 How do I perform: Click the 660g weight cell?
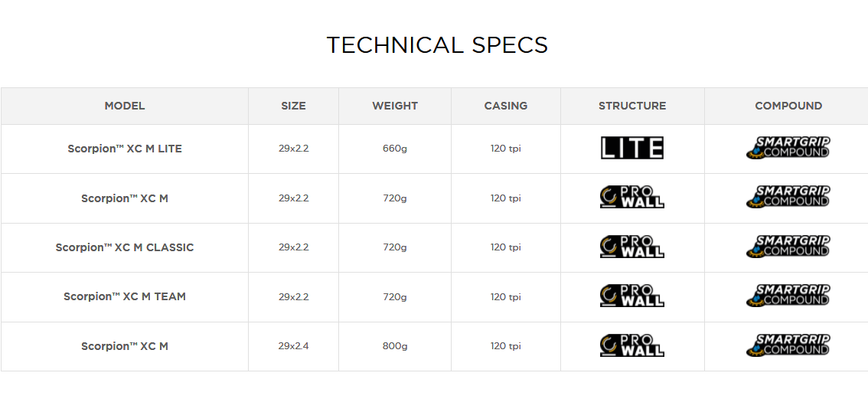[x=395, y=149]
